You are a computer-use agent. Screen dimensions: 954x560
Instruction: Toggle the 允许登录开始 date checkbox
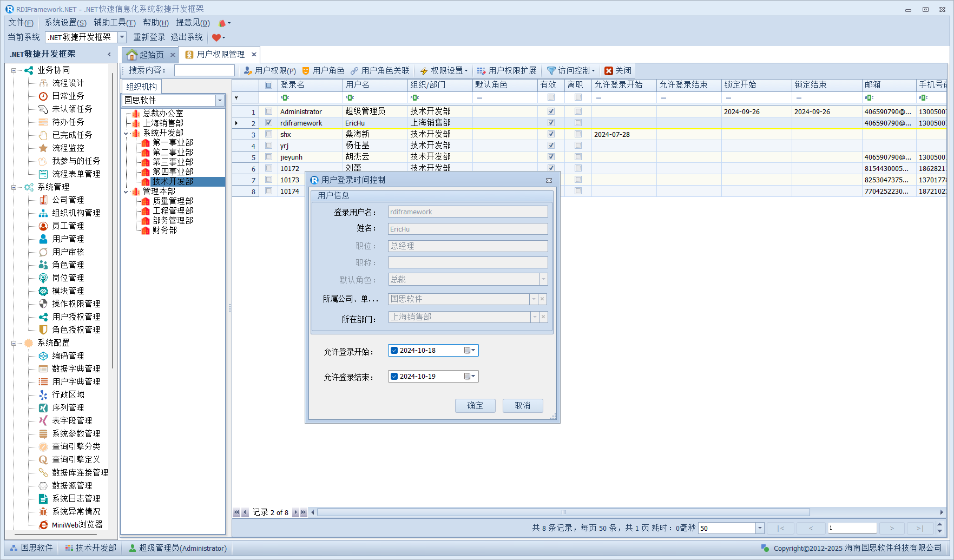click(x=394, y=351)
